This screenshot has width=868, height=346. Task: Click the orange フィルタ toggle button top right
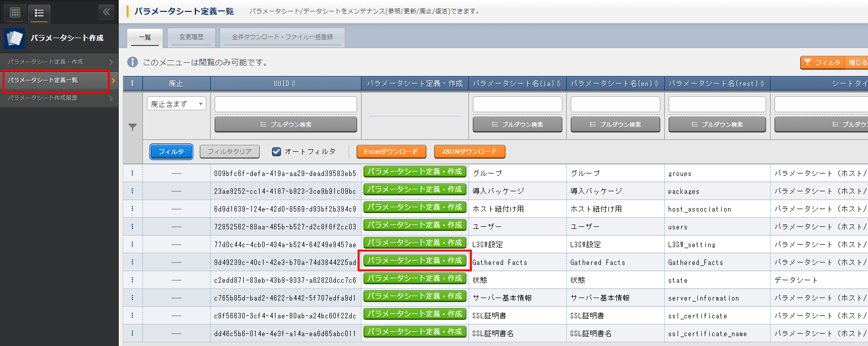(x=823, y=63)
